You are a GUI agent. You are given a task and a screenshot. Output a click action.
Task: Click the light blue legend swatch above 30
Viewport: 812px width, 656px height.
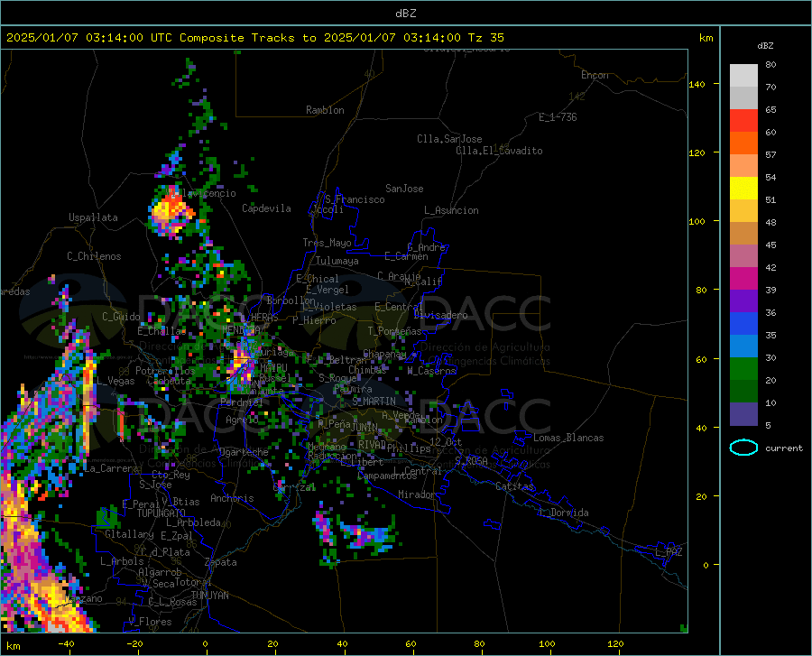743,346
